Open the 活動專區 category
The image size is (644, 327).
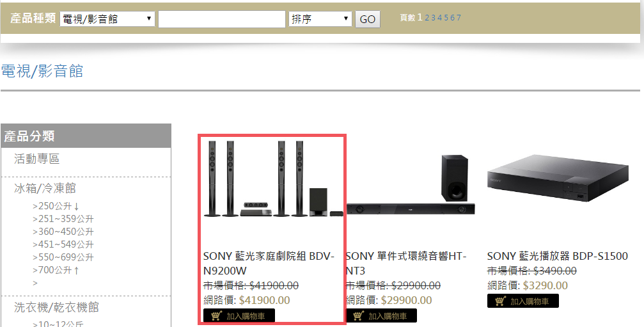[37, 159]
